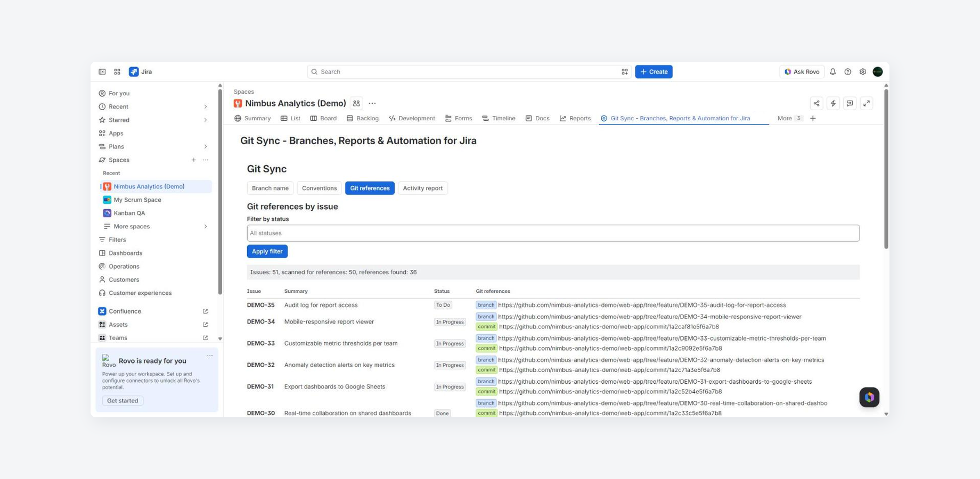Expand the Plans menu chevron

tap(205, 146)
